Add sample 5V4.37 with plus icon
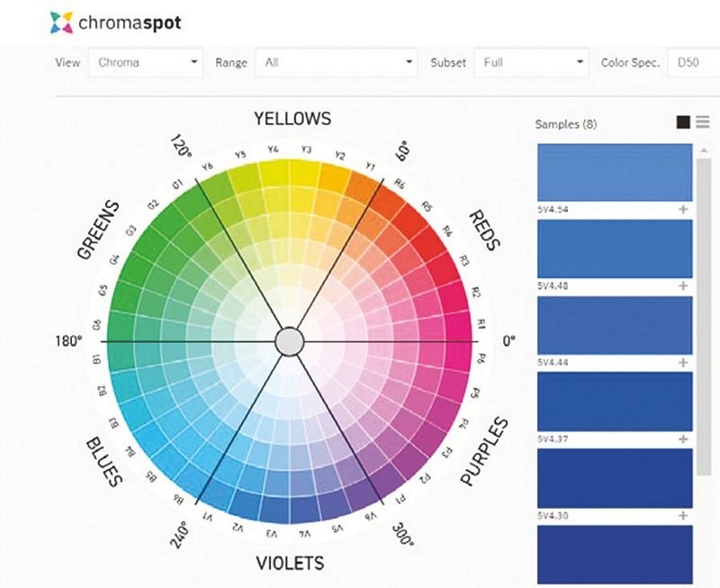 pyautogui.click(x=683, y=439)
